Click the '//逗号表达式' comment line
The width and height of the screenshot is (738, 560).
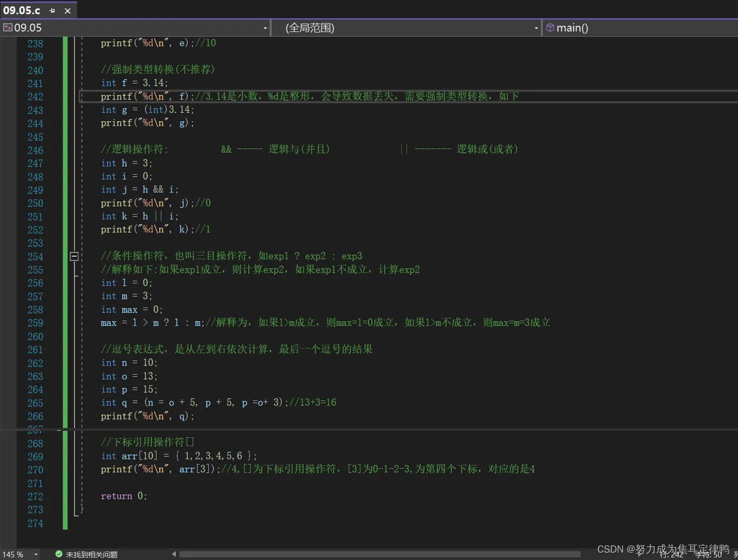pos(237,349)
